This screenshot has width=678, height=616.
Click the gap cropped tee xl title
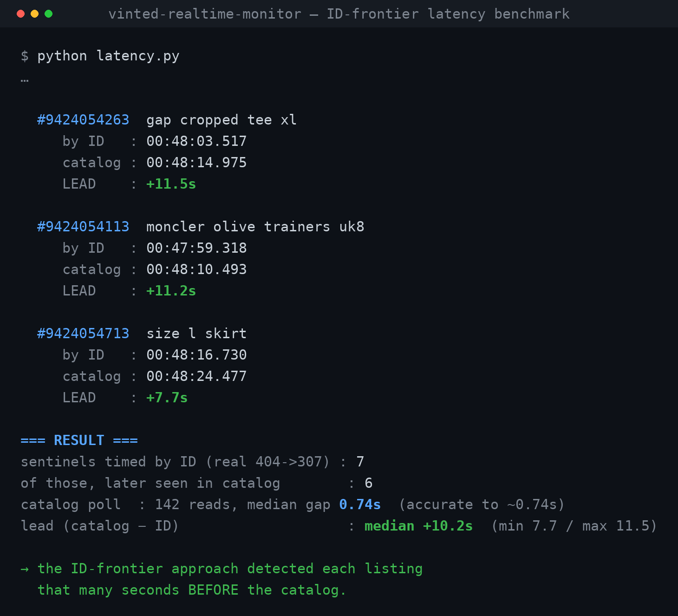point(222,120)
